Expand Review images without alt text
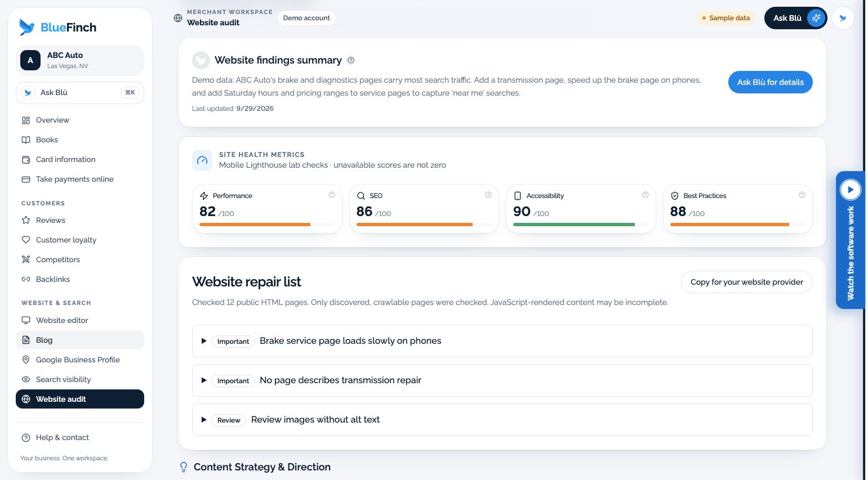 pos(502,420)
